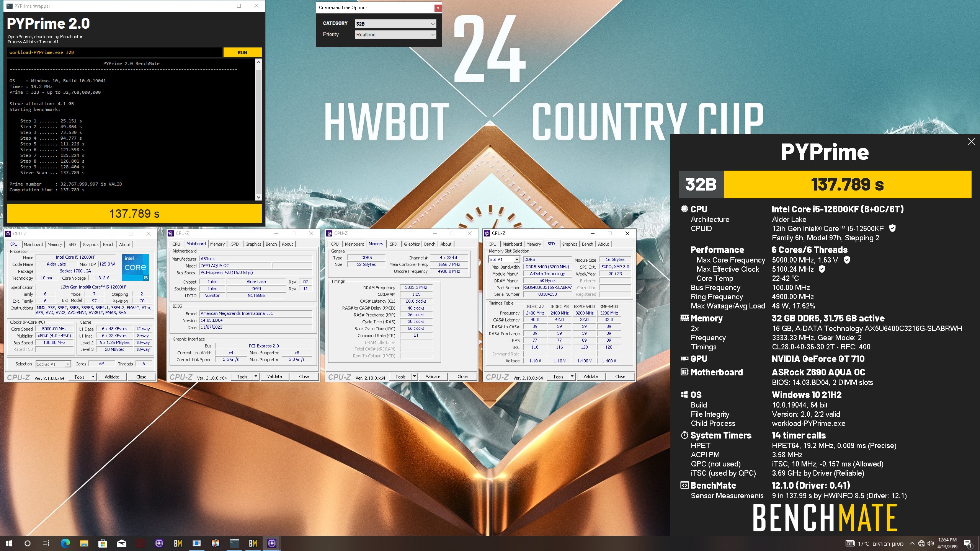The image size is (980, 551).
Task: Click the Memory section icon in the BenchMate panel
Action: click(x=684, y=318)
